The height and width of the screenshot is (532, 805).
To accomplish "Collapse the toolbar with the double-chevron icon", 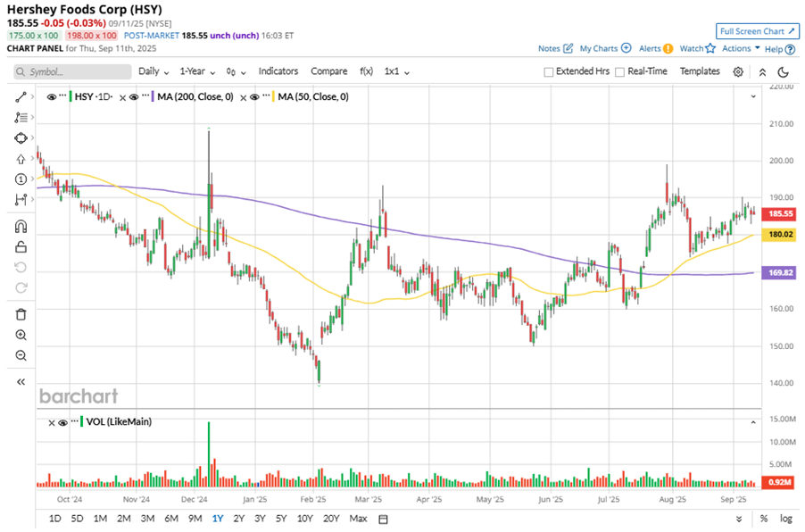I will point(762,72).
